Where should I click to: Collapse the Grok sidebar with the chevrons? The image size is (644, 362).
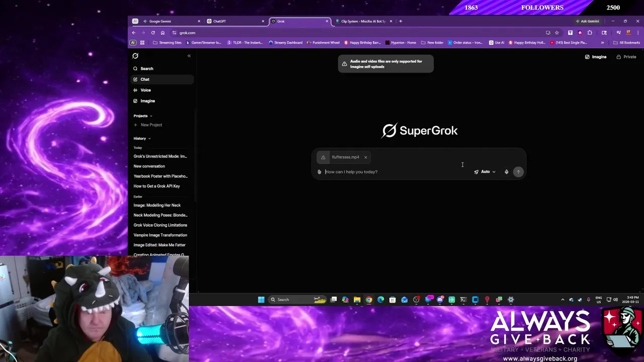[x=189, y=56]
